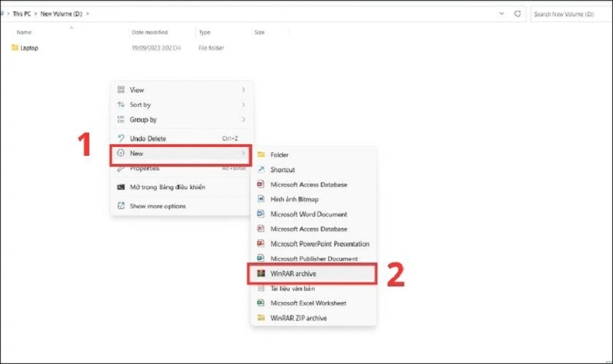
Task: Click the PowerPoint presentation icon
Action: (261, 244)
